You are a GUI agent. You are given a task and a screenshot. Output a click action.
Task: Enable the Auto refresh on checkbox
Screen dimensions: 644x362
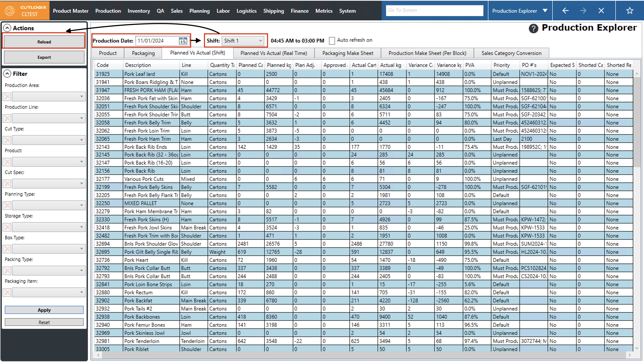tap(332, 41)
